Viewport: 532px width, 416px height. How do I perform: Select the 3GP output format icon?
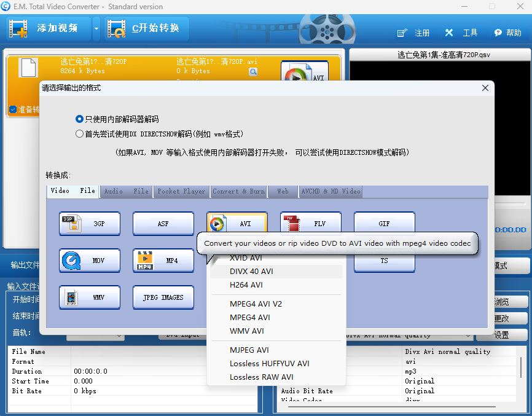[x=90, y=224]
